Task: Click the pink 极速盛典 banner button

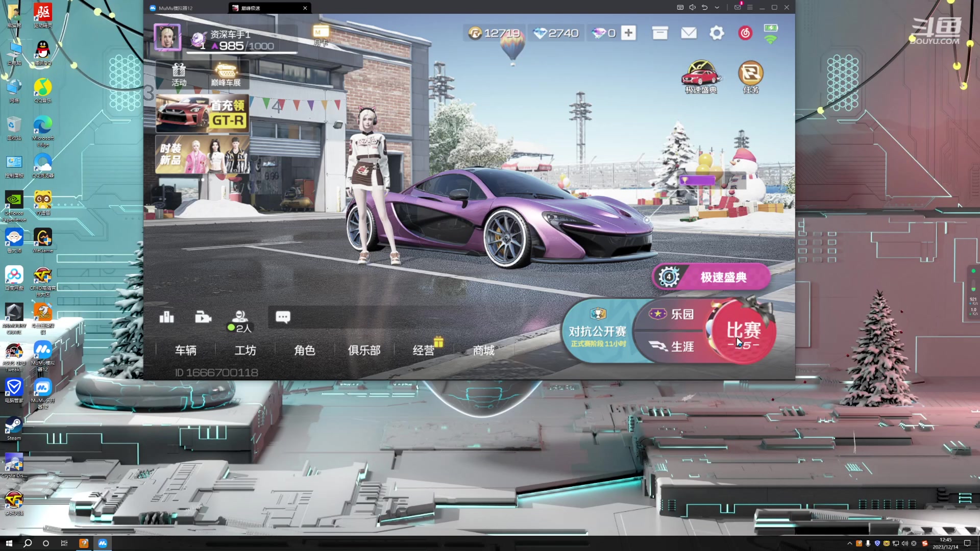Action: (712, 277)
